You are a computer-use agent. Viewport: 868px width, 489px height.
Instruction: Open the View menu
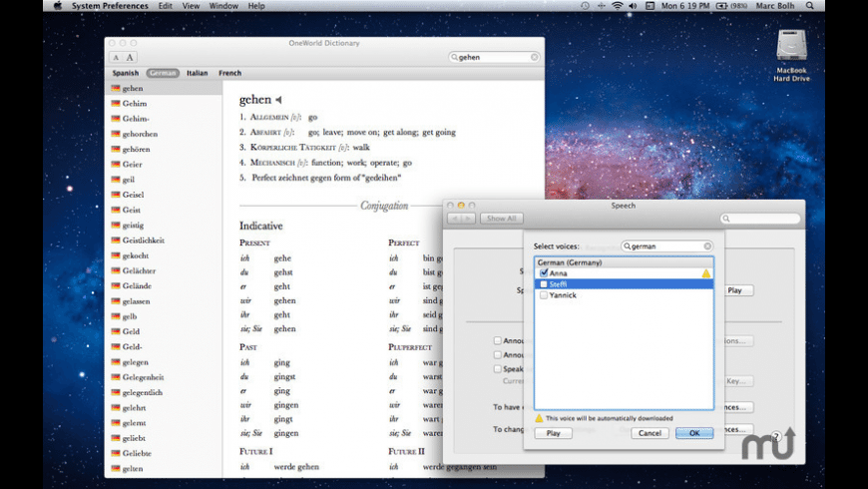tap(191, 6)
